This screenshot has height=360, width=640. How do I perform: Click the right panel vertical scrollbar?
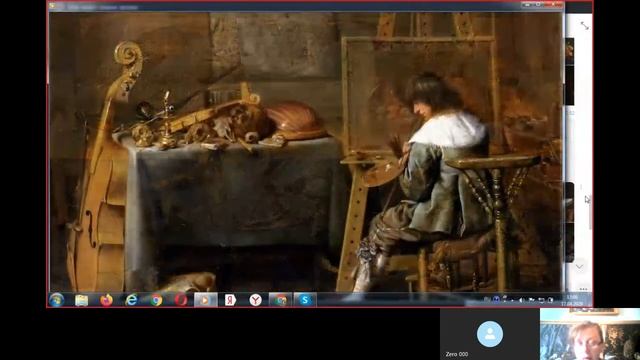590,212
